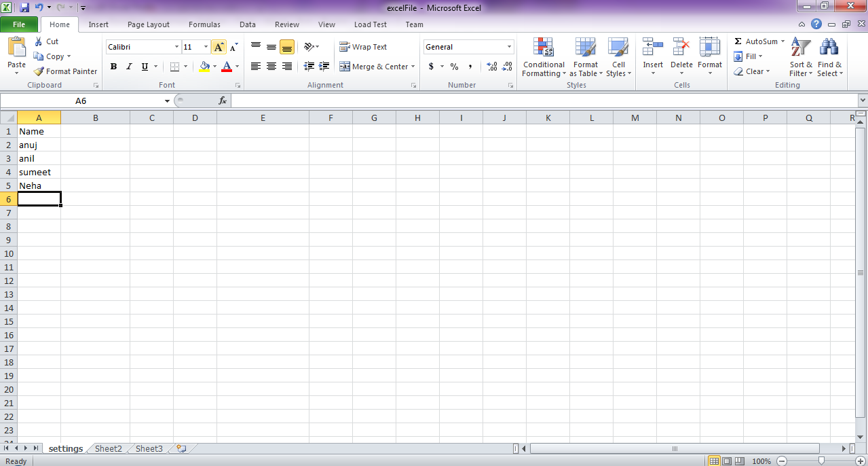
Task: Click Increase Decimal icon
Action: pyautogui.click(x=492, y=67)
